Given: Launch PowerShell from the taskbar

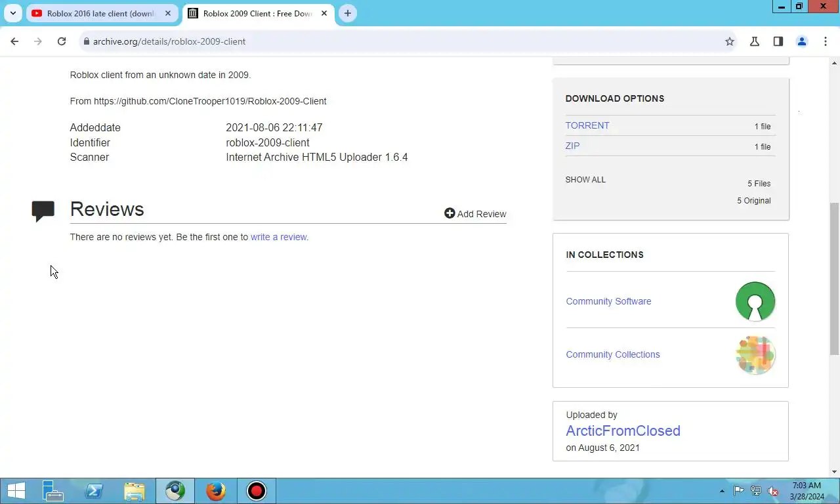Looking at the screenshot, I should tap(94, 491).
